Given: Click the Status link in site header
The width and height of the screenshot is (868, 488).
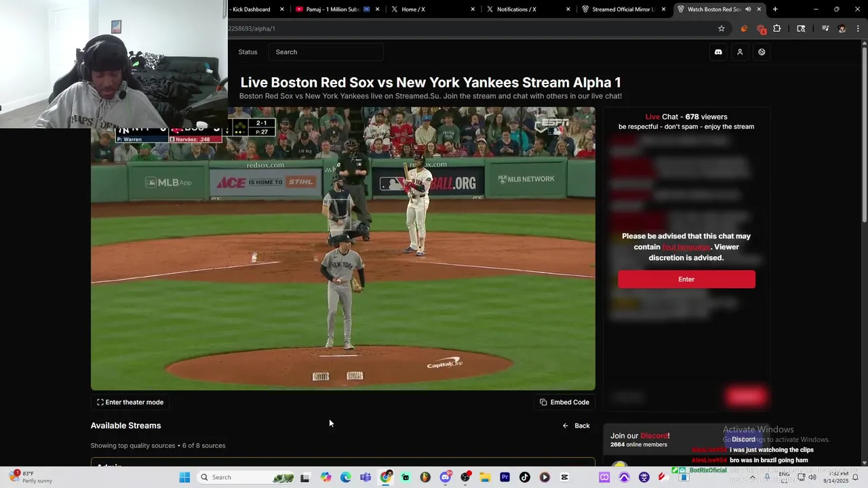Looking at the screenshot, I should (x=248, y=52).
